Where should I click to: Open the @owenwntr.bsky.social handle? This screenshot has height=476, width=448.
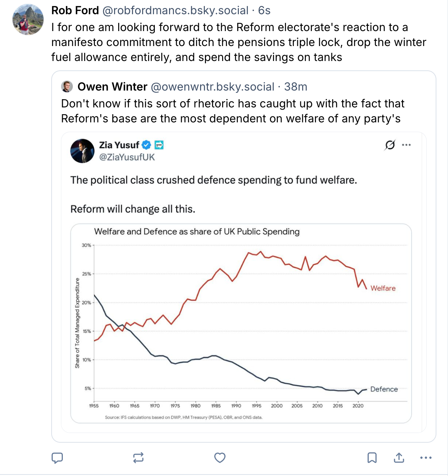point(212,87)
